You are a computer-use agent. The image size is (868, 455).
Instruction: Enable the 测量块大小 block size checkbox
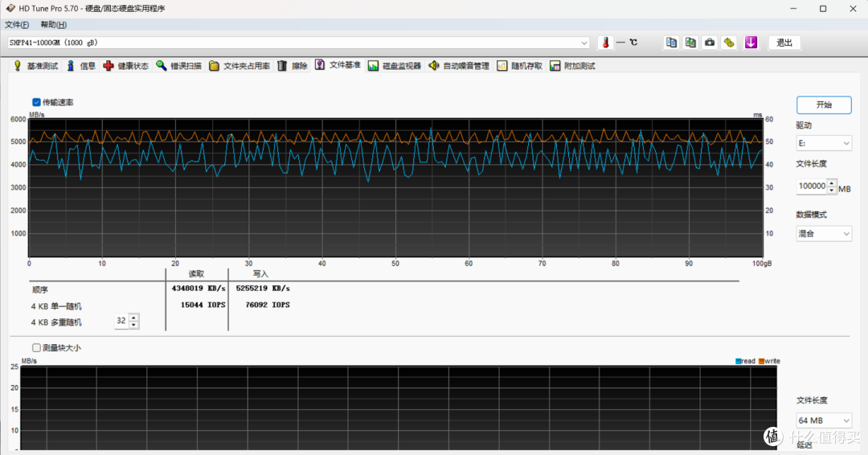[36, 347]
